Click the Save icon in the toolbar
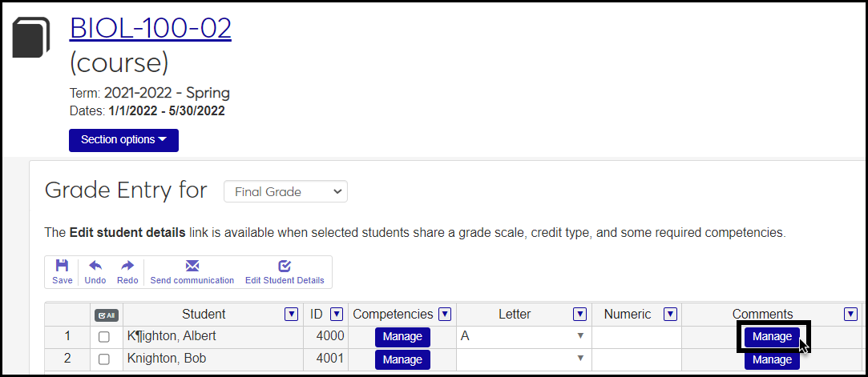 tap(62, 266)
